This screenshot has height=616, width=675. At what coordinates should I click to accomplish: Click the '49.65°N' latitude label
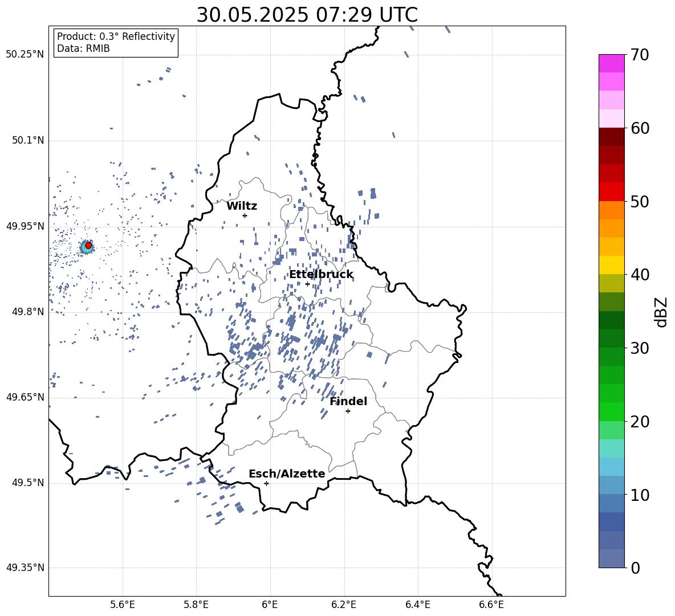tap(25, 397)
